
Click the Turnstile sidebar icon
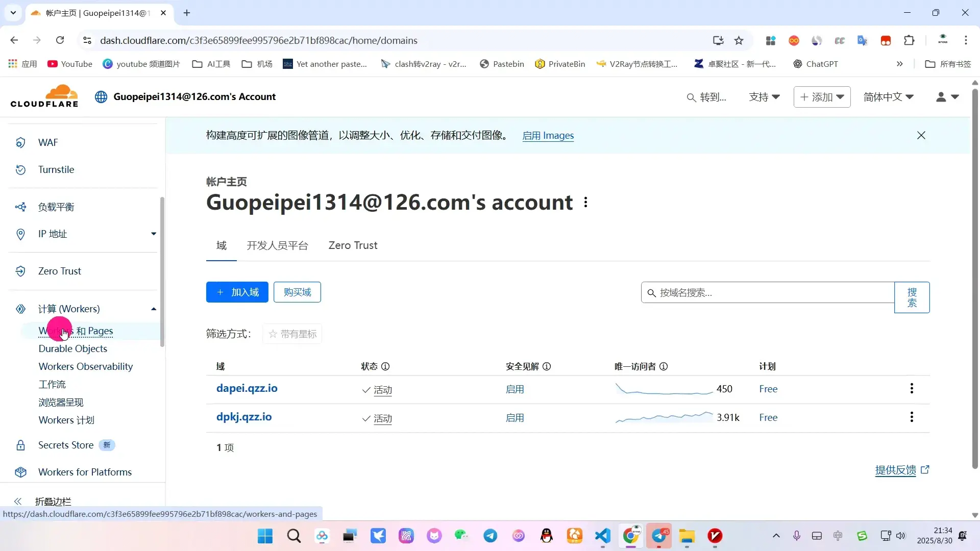click(x=20, y=170)
